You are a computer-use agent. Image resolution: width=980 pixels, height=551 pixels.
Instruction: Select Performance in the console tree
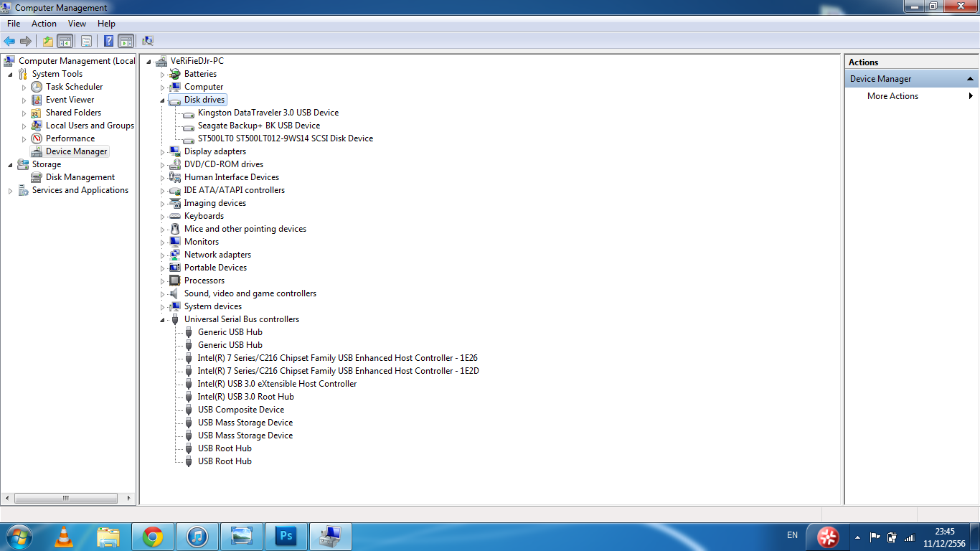click(70, 138)
